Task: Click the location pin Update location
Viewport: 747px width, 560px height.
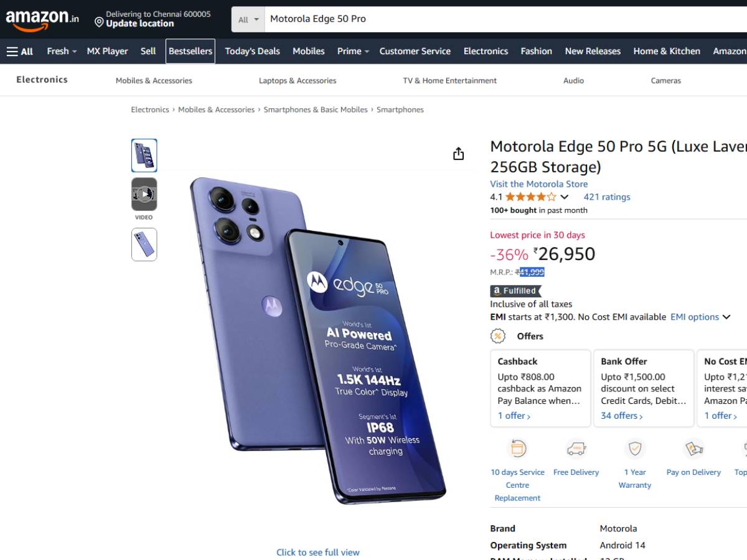Action: (134, 23)
